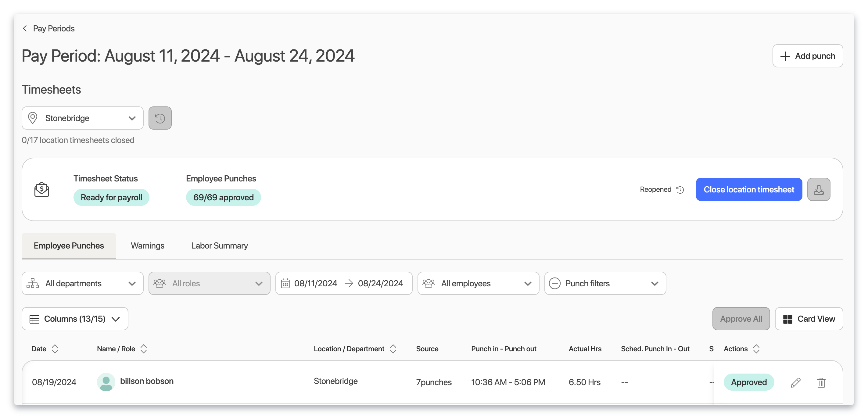Open the Stonebridge location dropdown
Screen dimensions: 868x419
pos(83,118)
